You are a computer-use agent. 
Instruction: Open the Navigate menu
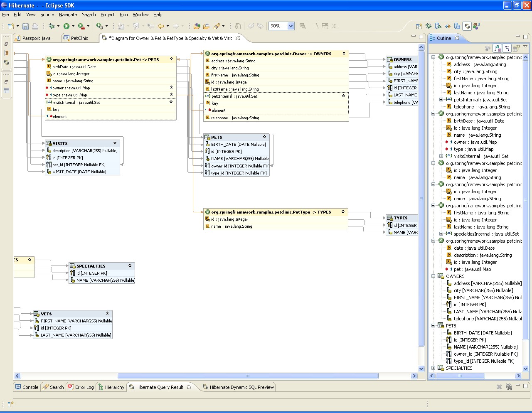point(68,15)
